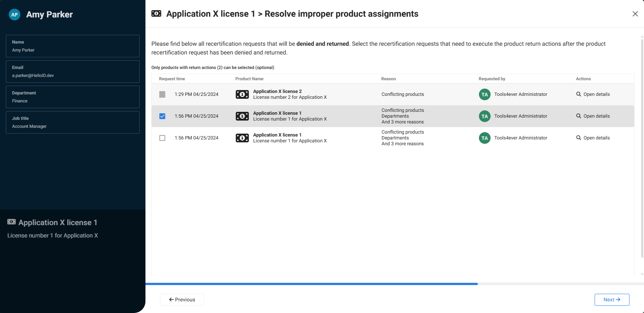
Task: Open details for Application X license 2
Action: pyautogui.click(x=593, y=94)
